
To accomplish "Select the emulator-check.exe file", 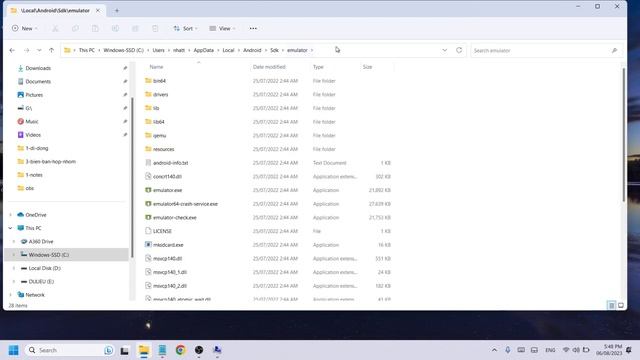I will click(175, 218).
